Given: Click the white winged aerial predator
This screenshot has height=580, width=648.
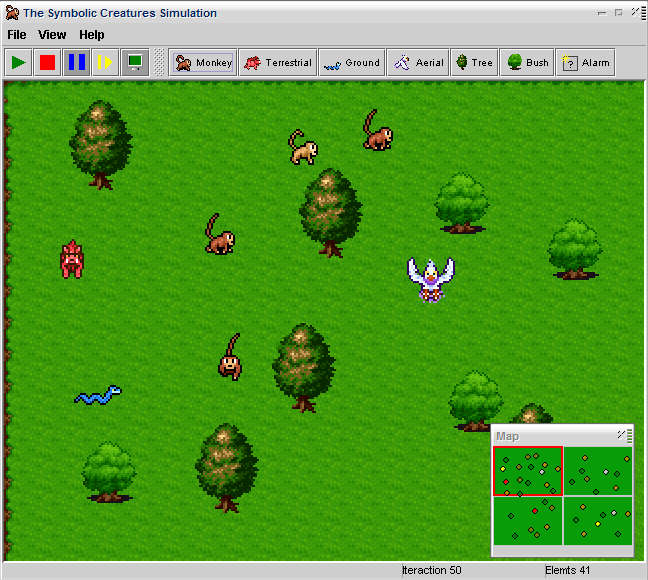Looking at the screenshot, I should 431,279.
